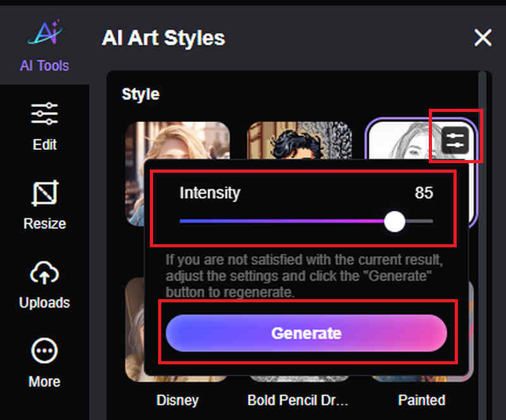Viewport: 506px width, 420px height.
Task: Select the Disney style label
Action: [x=178, y=400]
